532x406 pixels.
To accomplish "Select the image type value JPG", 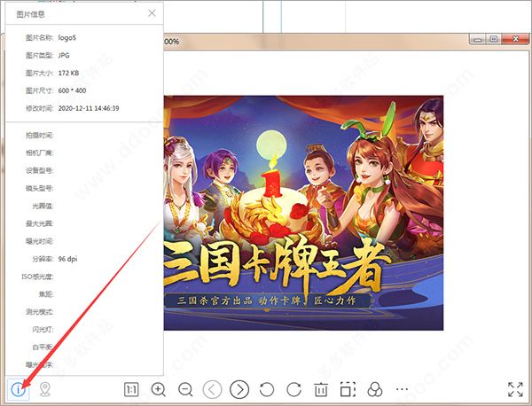I will click(64, 55).
